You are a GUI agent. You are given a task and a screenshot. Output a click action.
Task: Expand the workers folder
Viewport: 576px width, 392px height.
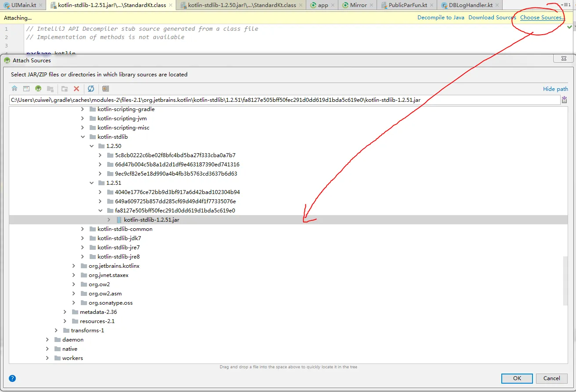(47, 358)
